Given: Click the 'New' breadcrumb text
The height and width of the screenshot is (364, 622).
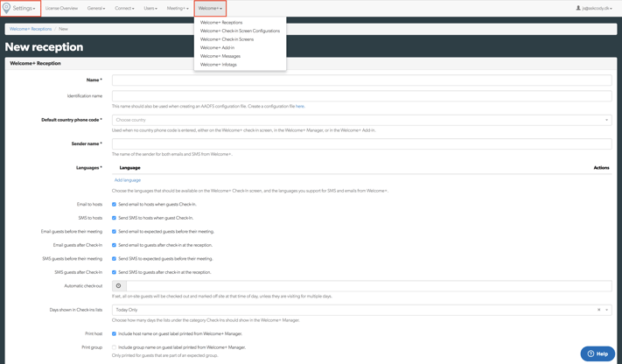Looking at the screenshot, I should 64,29.
